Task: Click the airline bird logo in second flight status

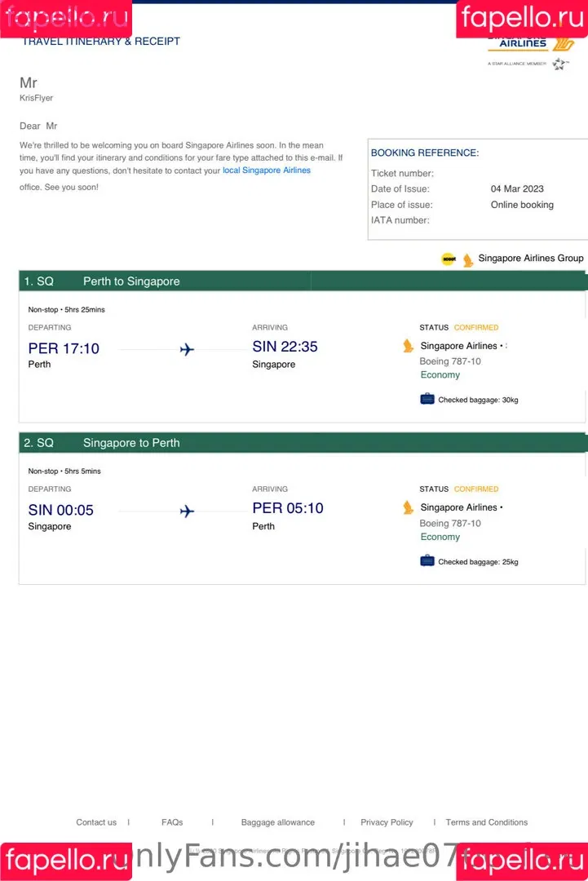Action: 409,507
